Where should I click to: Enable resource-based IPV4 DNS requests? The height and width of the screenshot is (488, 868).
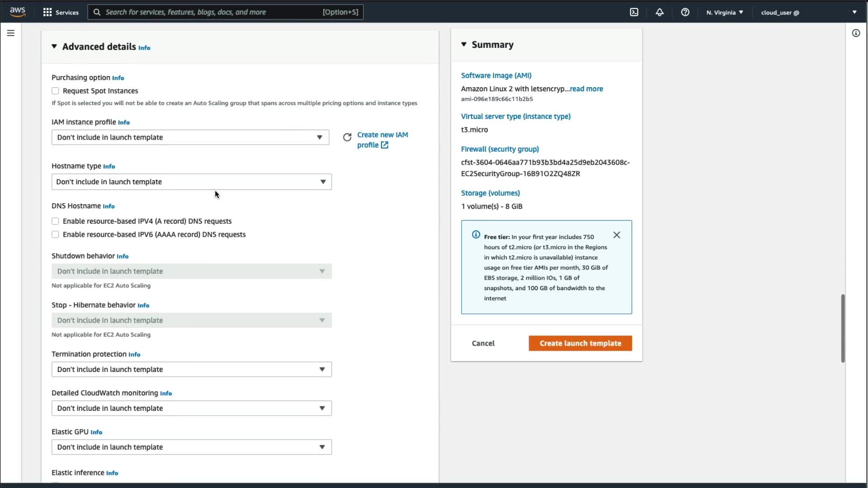[x=55, y=221]
